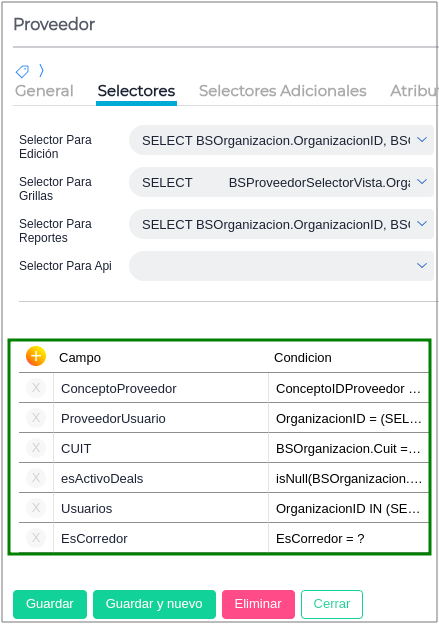The height and width of the screenshot is (624, 439).
Task: Click the orange plus add-row icon
Action: click(x=36, y=356)
